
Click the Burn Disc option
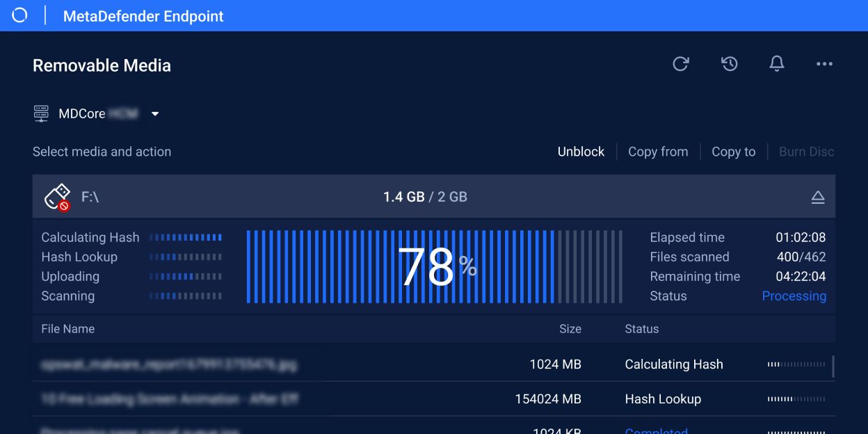(x=806, y=152)
